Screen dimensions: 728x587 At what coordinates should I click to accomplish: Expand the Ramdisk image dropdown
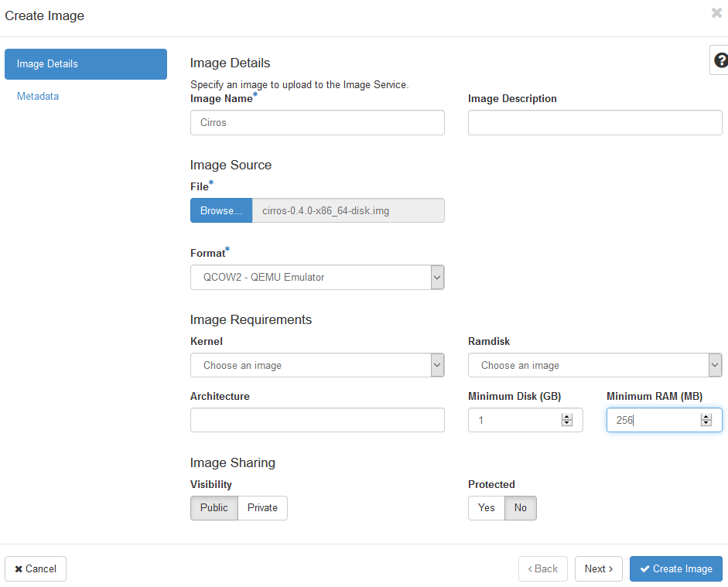595,365
